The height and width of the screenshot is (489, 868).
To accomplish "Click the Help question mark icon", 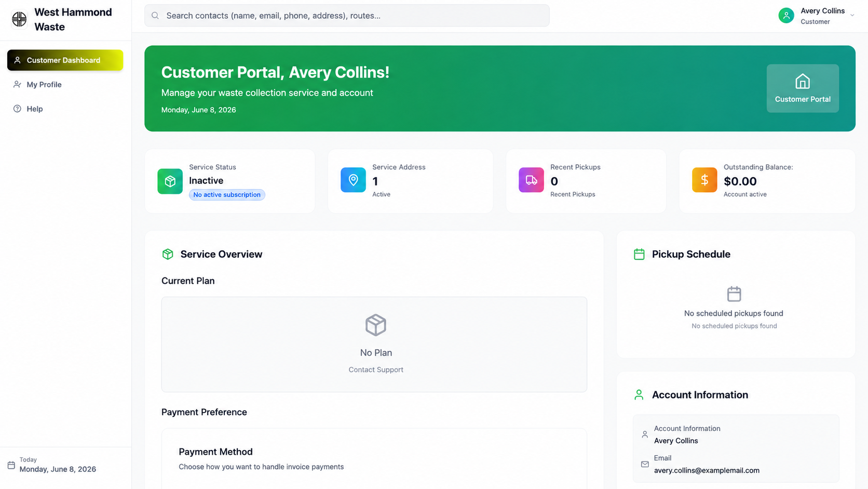I will coord(17,109).
